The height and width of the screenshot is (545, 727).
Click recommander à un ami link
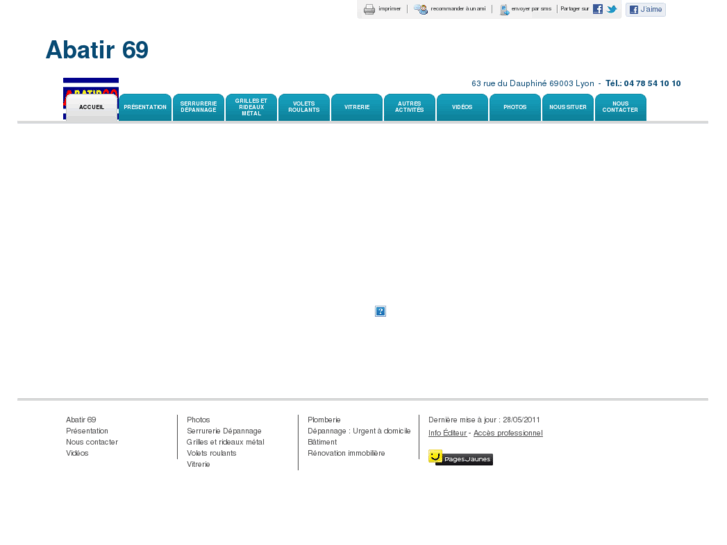pos(458,9)
